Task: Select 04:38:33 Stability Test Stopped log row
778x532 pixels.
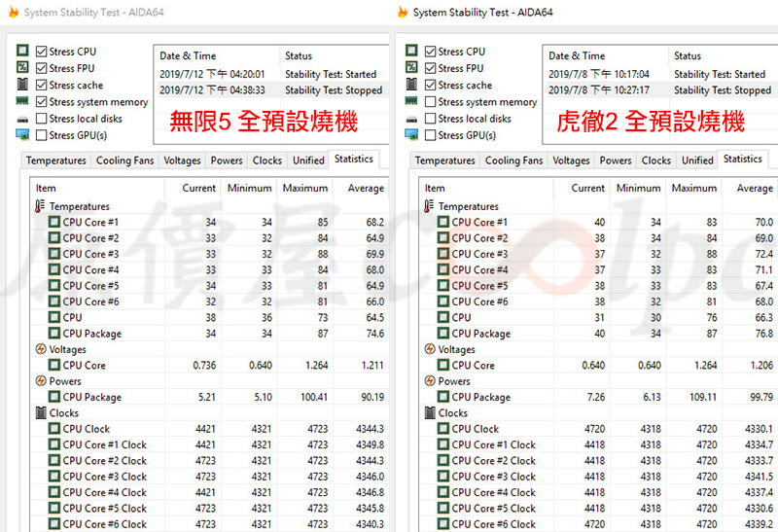Action: [271, 90]
